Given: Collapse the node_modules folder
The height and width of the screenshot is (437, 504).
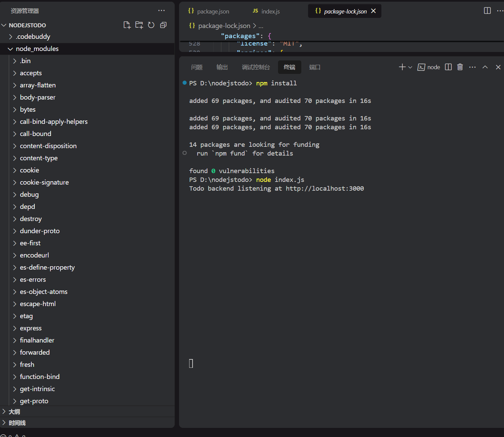Looking at the screenshot, I should (37, 49).
